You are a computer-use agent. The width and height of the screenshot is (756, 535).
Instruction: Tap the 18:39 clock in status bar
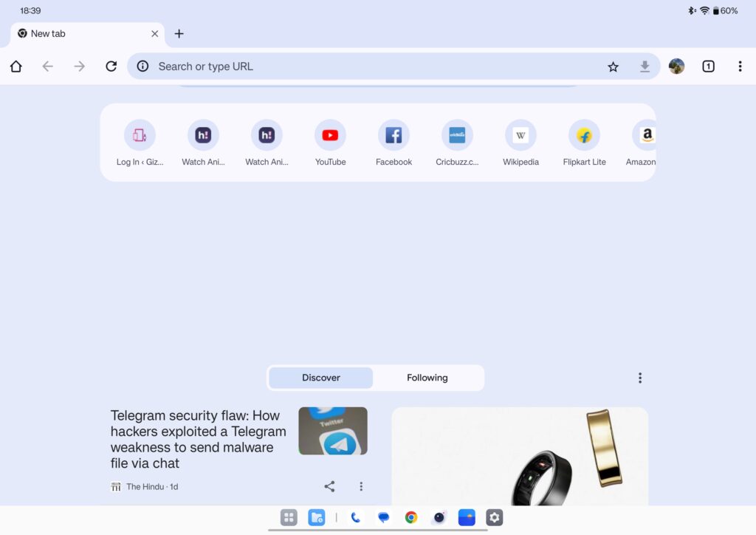(x=30, y=10)
